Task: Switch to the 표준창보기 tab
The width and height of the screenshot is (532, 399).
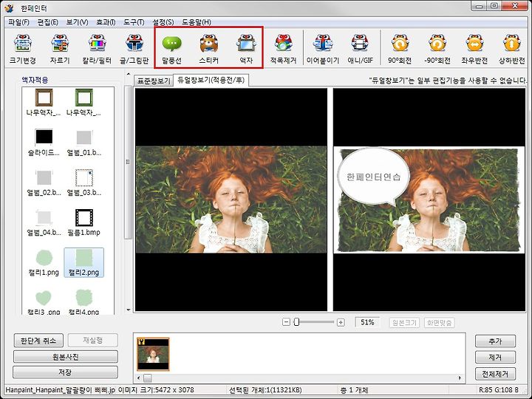Action: coord(154,81)
